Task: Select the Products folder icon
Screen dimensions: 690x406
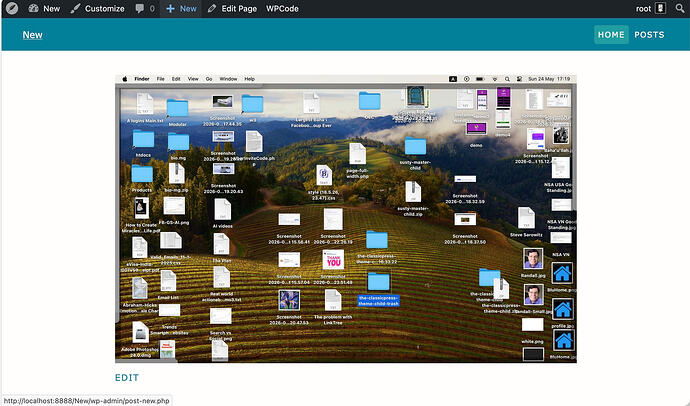Action: coord(142,175)
